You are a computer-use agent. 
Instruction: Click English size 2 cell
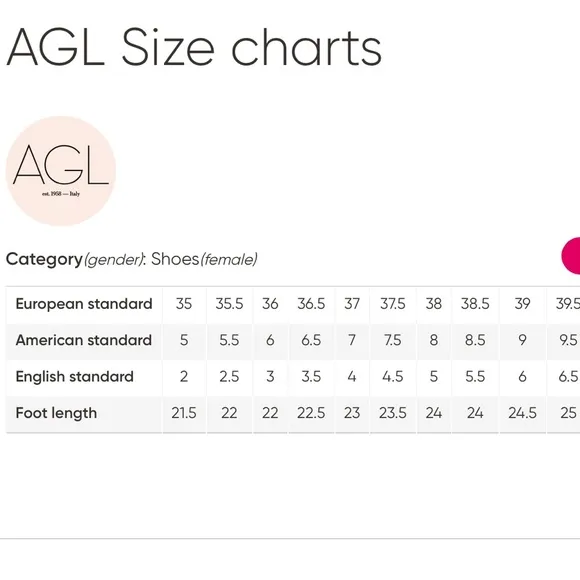tap(184, 377)
